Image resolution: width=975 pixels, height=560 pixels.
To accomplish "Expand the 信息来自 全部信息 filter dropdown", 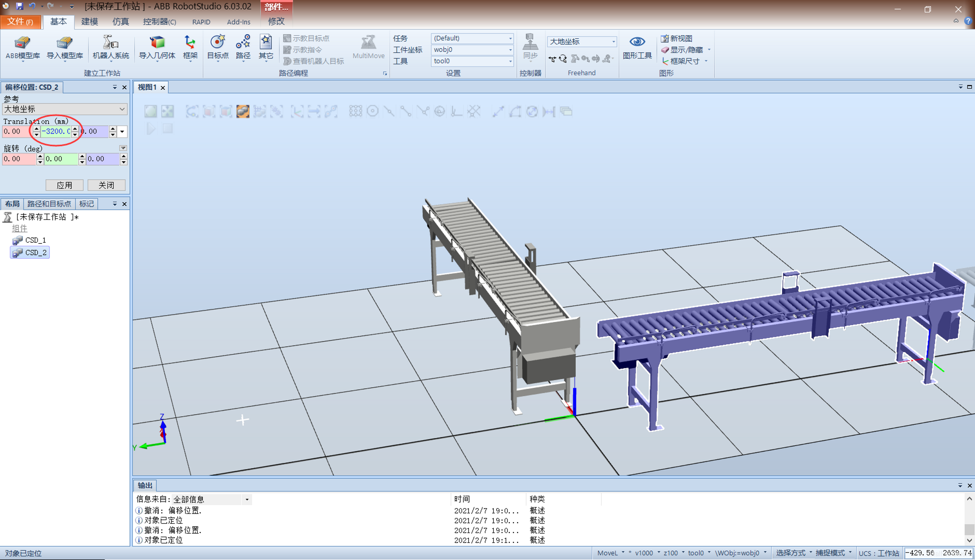I will click(x=246, y=499).
